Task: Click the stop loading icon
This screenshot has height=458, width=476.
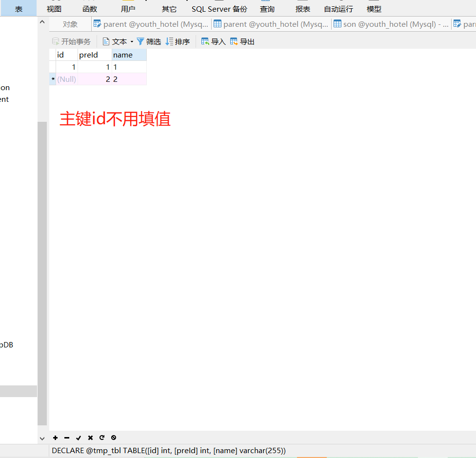Action: [x=114, y=438]
